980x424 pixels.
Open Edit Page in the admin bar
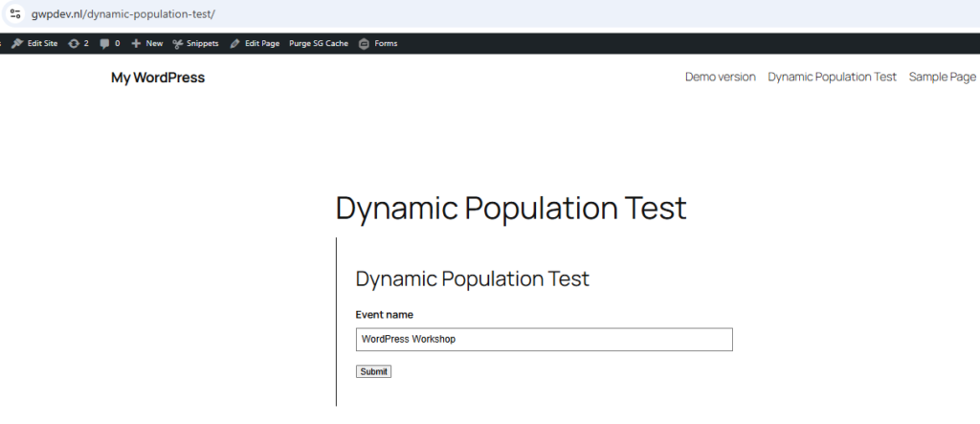(x=262, y=43)
